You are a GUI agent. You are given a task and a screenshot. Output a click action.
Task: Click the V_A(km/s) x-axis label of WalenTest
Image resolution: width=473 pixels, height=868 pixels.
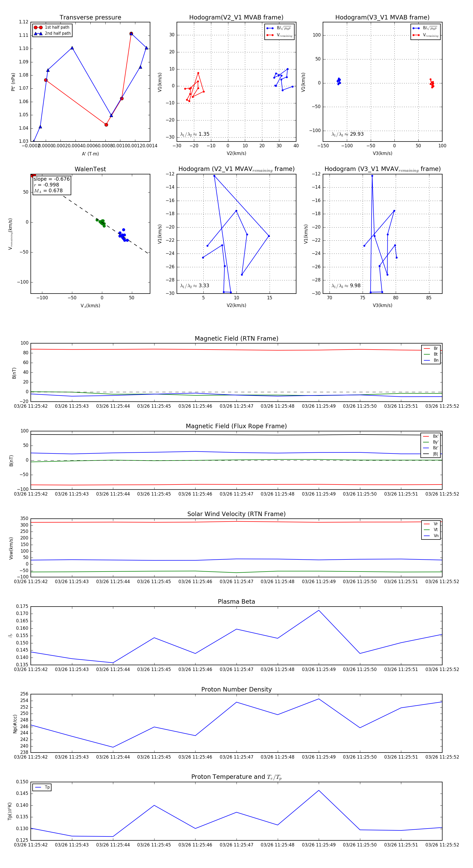(x=90, y=306)
